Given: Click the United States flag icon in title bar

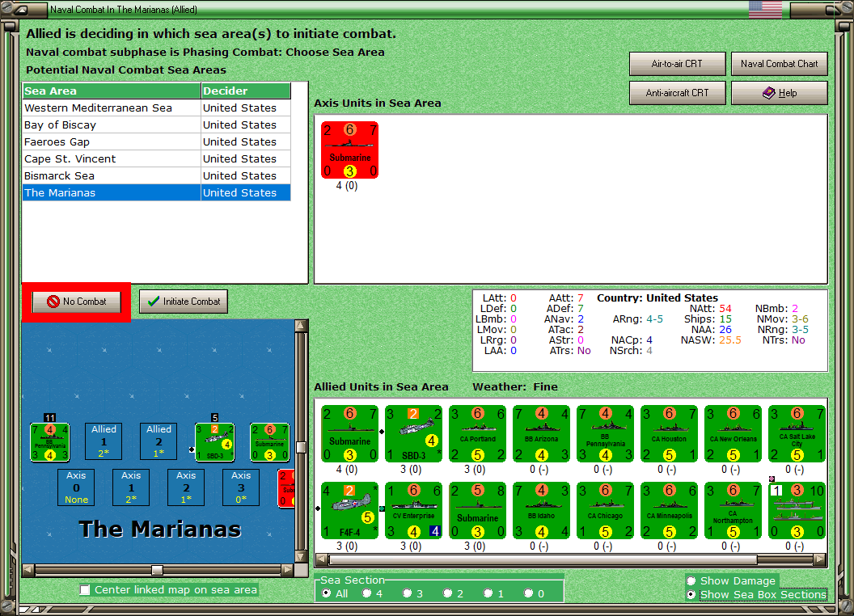Looking at the screenshot, I should pyautogui.click(x=765, y=9).
